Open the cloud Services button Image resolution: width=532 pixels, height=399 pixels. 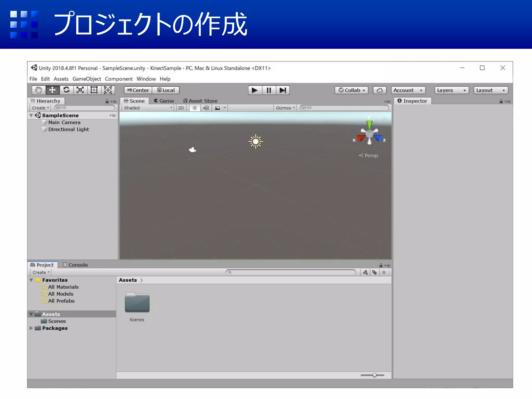point(380,90)
